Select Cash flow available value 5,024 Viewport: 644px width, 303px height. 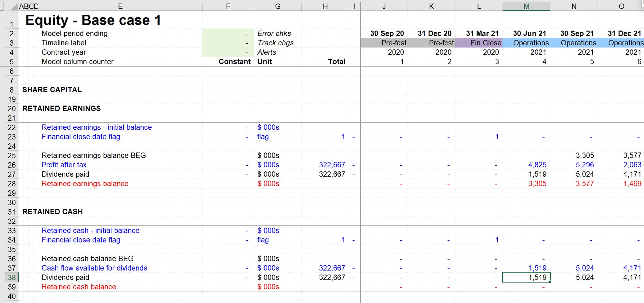click(x=585, y=268)
